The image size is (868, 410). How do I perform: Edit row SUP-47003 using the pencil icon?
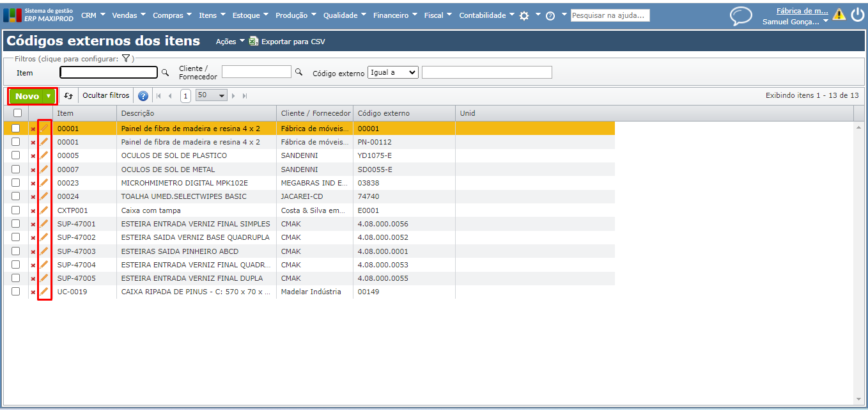(44, 251)
